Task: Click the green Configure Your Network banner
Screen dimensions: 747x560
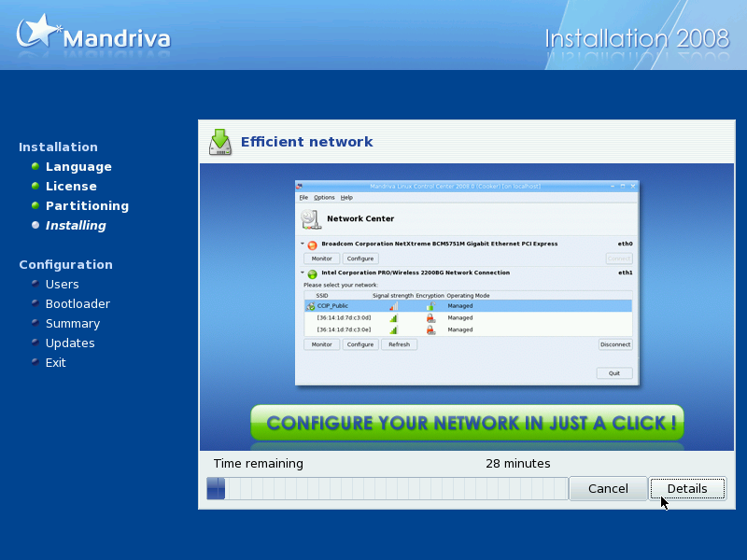Action: (x=468, y=423)
